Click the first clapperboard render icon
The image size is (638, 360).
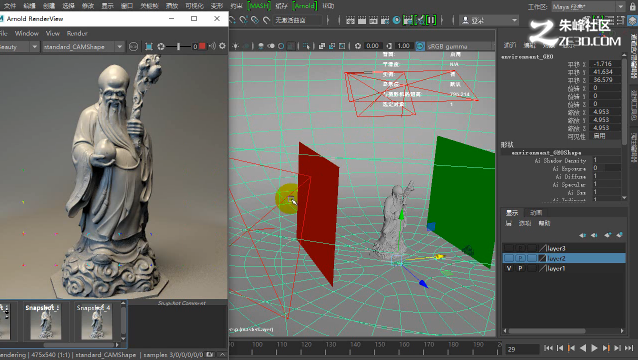coord(350,20)
